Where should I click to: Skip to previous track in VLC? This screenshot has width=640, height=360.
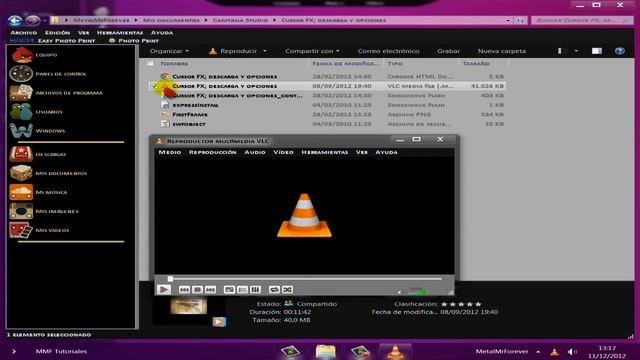184,289
